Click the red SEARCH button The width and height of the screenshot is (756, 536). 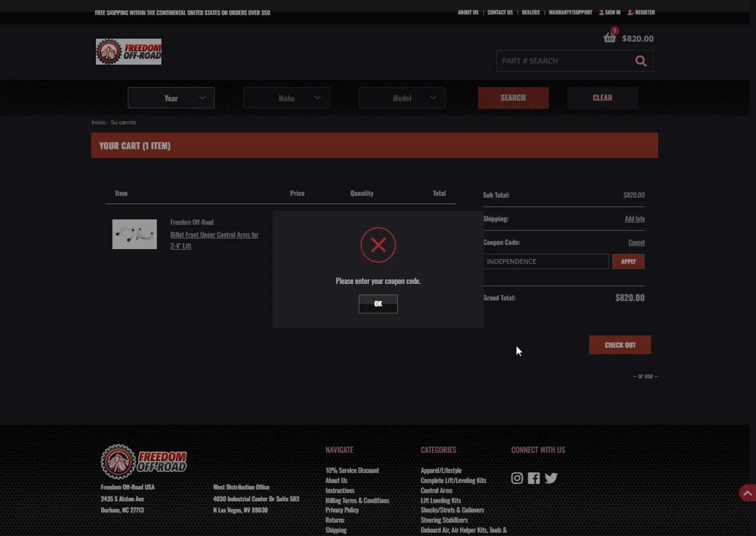click(513, 98)
